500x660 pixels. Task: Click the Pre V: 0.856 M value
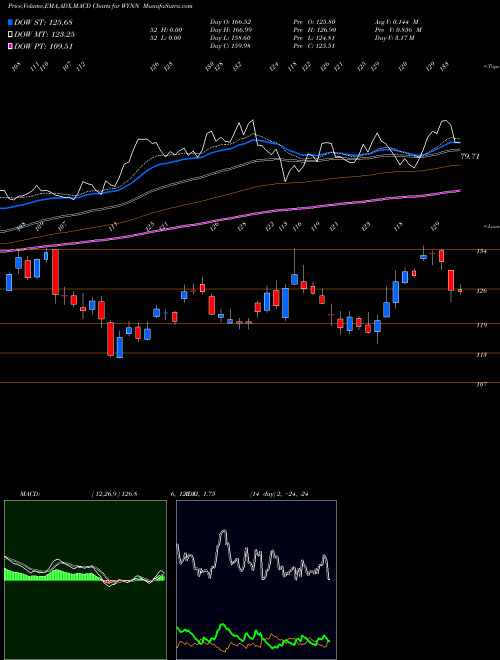[x=398, y=30]
